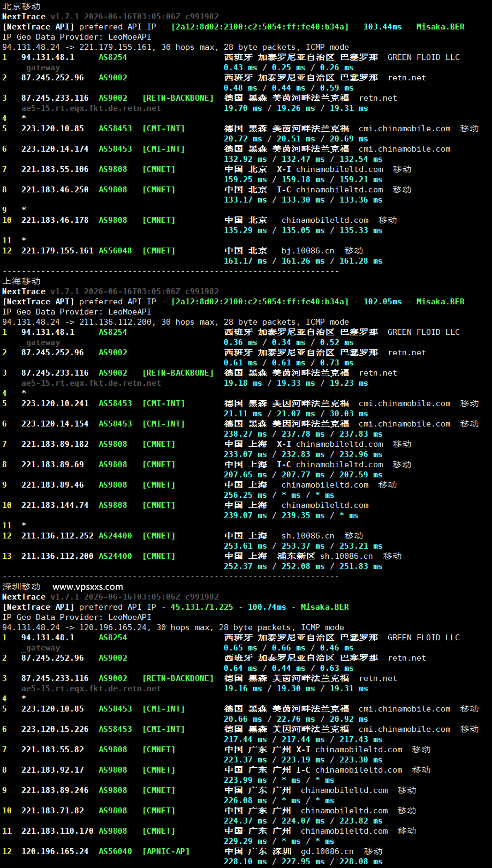This screenshot has height=868, width=492.
Task: Select latency 207.65 ms
Action: 245,475
